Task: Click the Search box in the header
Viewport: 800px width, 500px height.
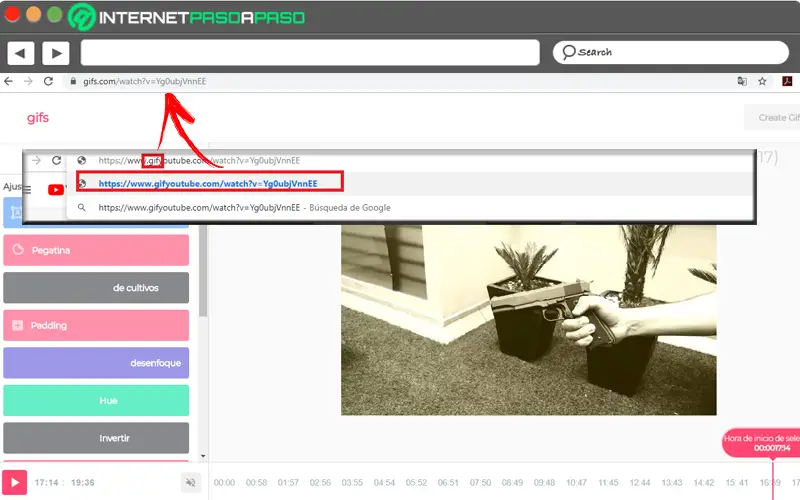Action: pyautogui.click(x=670, y=52)
